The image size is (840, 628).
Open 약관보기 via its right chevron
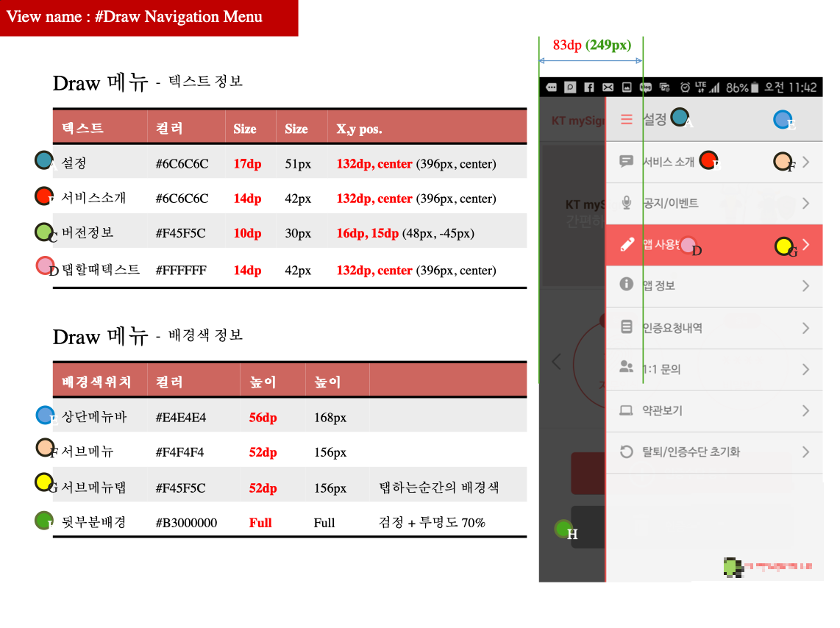pos(806,411)
